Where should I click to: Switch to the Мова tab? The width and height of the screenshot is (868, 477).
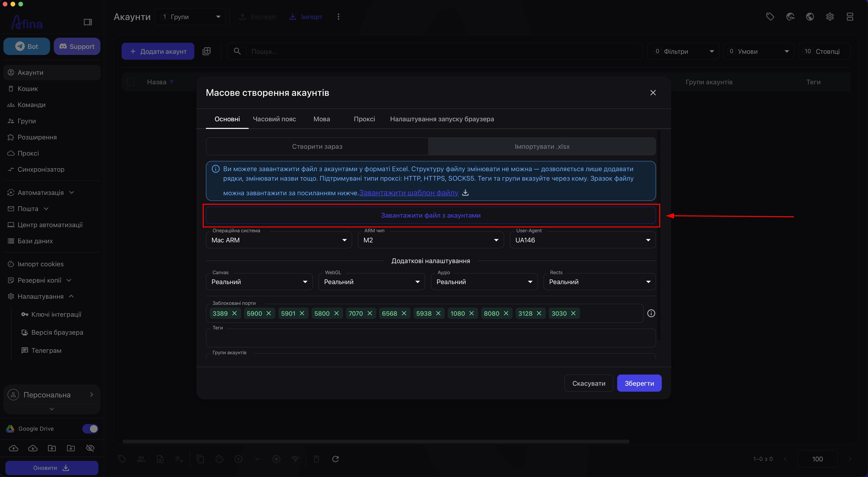coord(322,119)
